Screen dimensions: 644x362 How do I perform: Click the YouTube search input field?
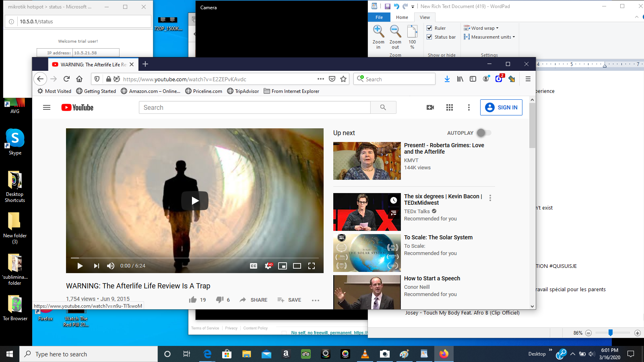pyautogui.click(x=255, y=107)
